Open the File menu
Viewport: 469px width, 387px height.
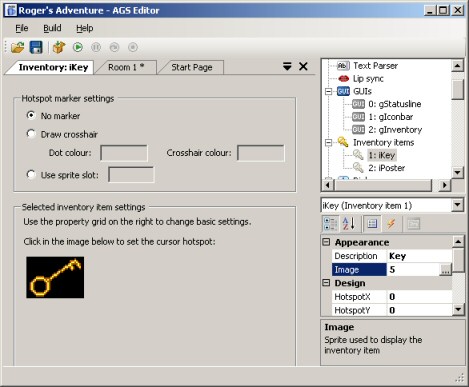(x=22, y=28)
